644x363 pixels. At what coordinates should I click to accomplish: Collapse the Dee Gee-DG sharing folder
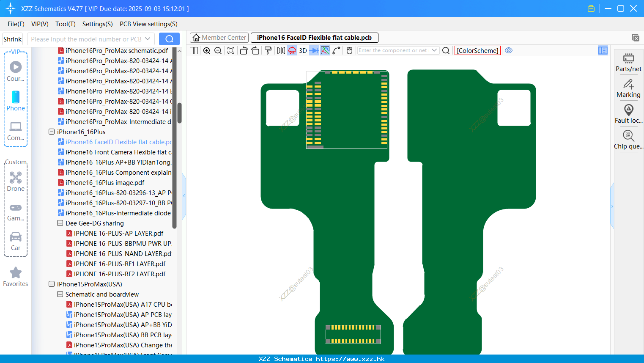60,223
